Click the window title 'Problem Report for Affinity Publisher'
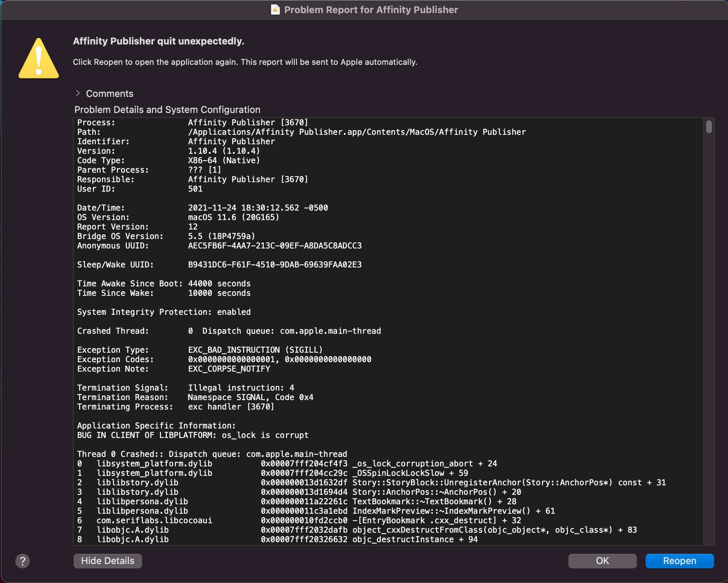 (371, 10)
